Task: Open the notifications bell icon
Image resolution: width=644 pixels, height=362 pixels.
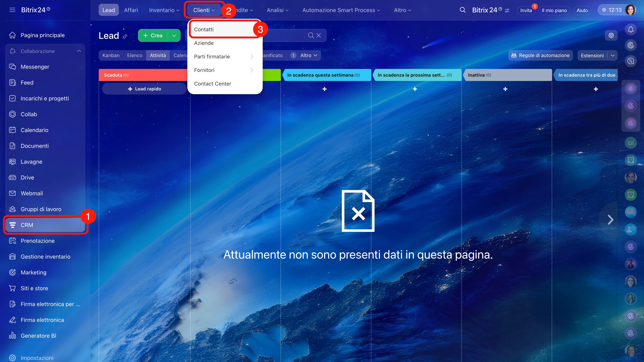Action: tap(630, 30)
